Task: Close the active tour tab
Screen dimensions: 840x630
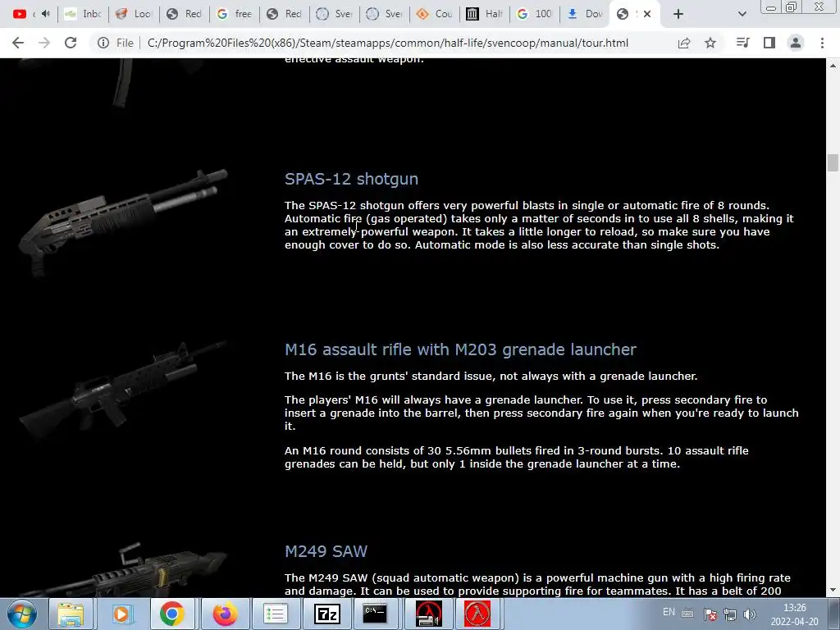Action: [647, 14]
